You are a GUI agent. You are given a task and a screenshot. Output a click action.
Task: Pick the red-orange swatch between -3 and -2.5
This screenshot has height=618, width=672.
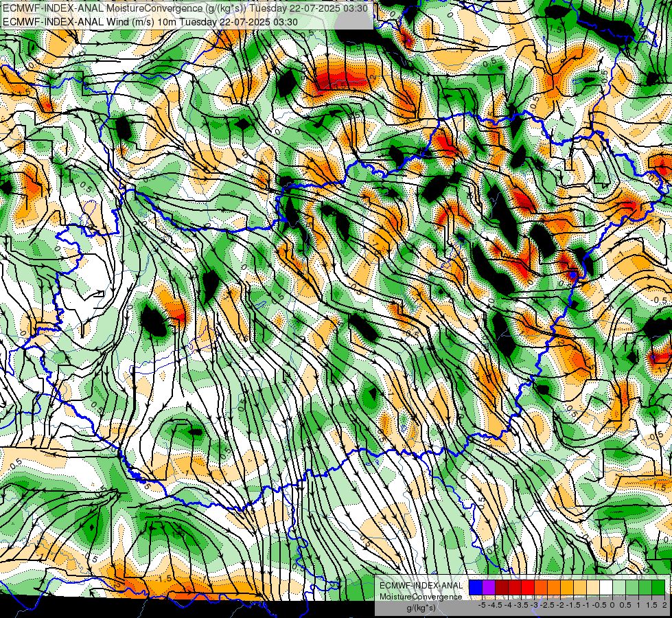[x=541, y=587]
